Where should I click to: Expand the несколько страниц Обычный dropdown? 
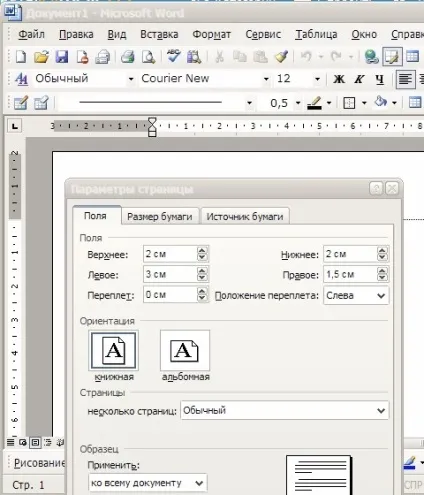(285, 410)
